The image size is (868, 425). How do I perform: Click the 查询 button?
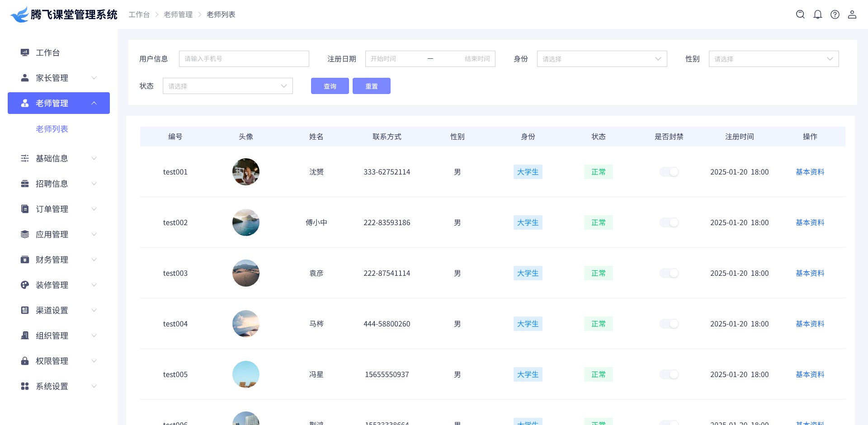pyautogui.click(x=330, y=86)
